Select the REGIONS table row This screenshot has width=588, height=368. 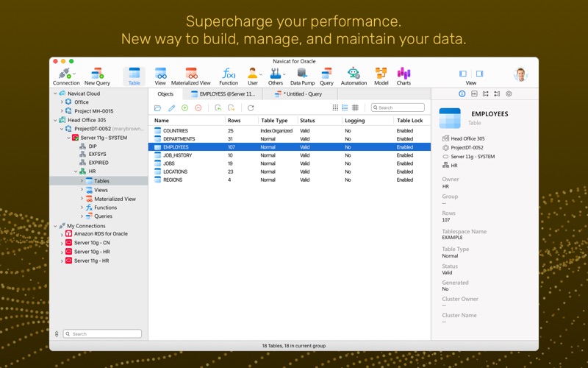[x=290, y=180]
